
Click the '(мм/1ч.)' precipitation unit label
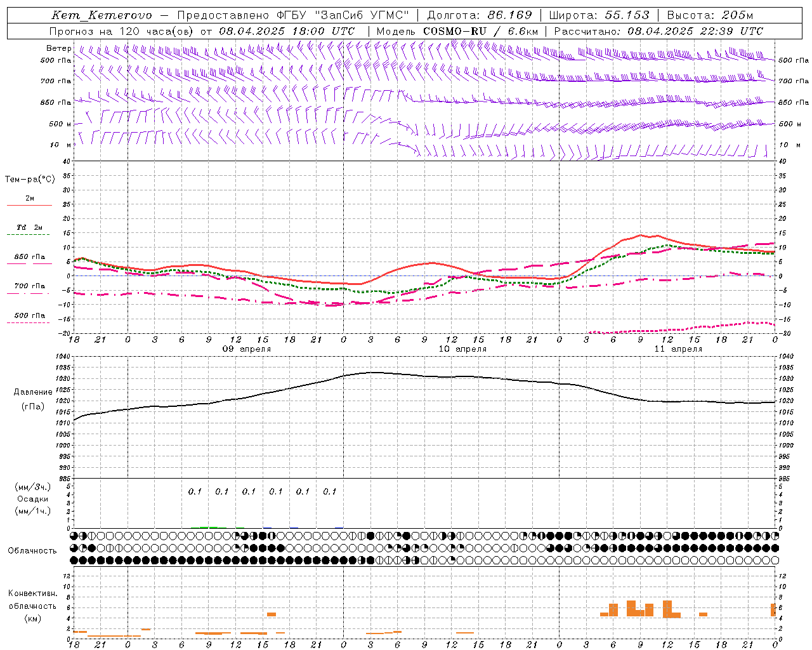33,511
